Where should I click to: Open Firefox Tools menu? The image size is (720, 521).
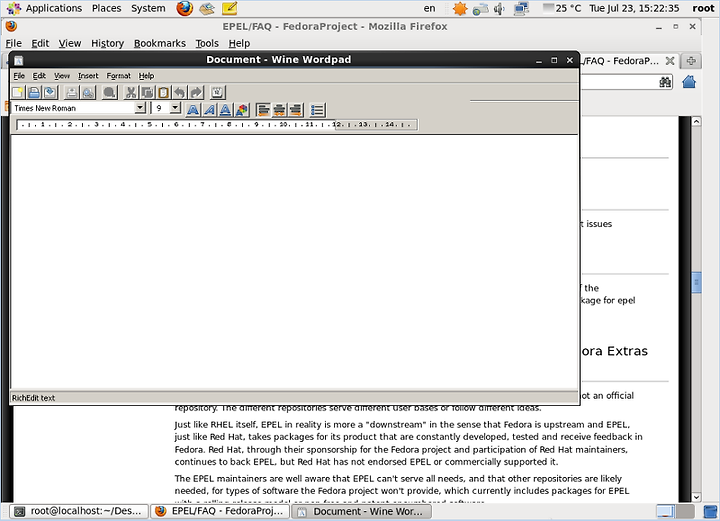(207, 43)
